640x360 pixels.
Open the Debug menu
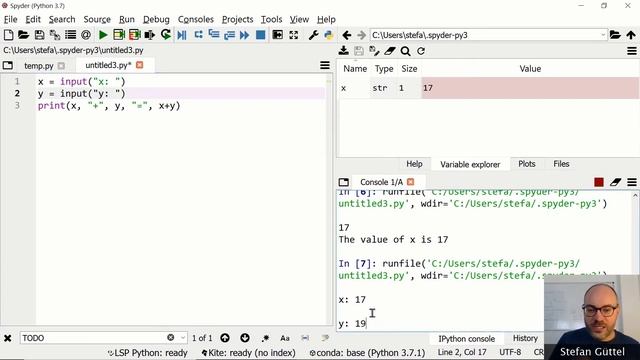pyautogui.click(x=156, y=19)
